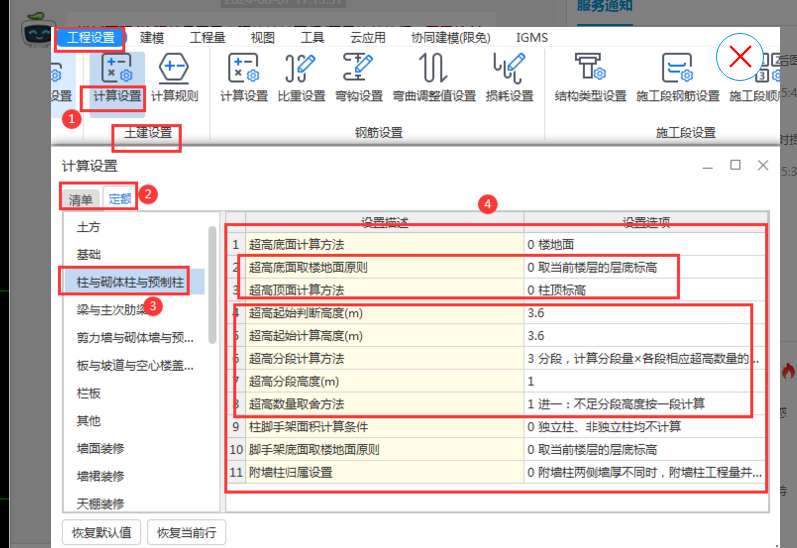Image resolution: width=797 pixels, height=548 pixels.
Task: Click the 土建 计算设置 icon
Action: tap(117, 78)
